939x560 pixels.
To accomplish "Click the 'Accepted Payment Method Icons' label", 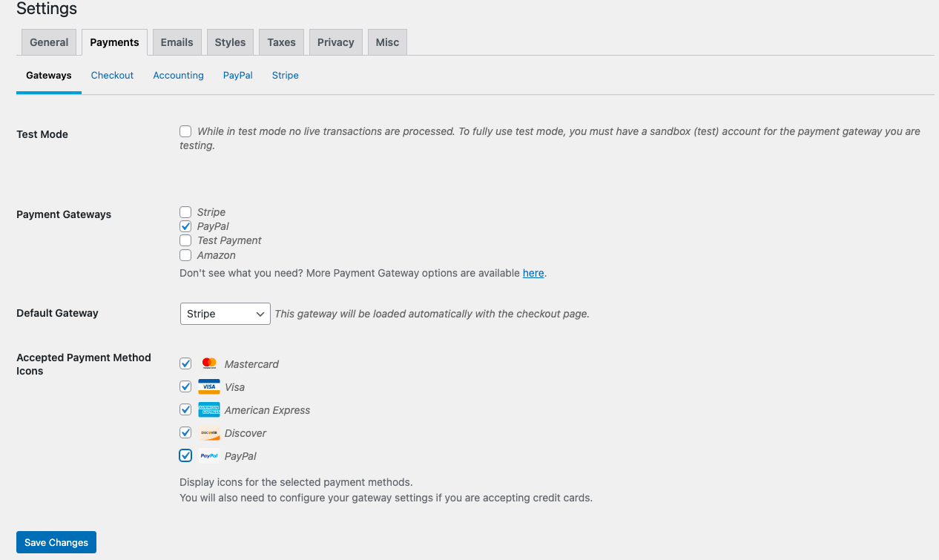I will pos(84,364).
